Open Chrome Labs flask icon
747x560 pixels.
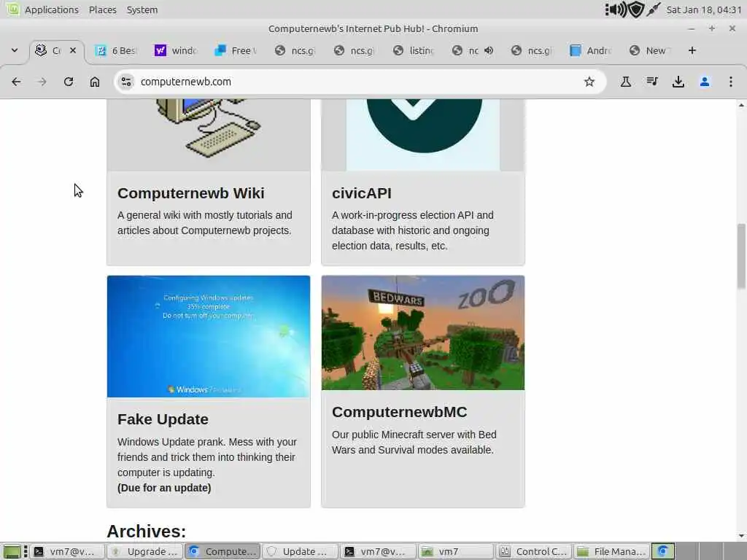625,82
